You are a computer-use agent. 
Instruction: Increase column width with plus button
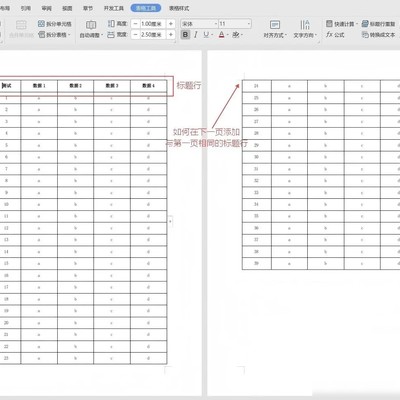(x=171, y=35)
